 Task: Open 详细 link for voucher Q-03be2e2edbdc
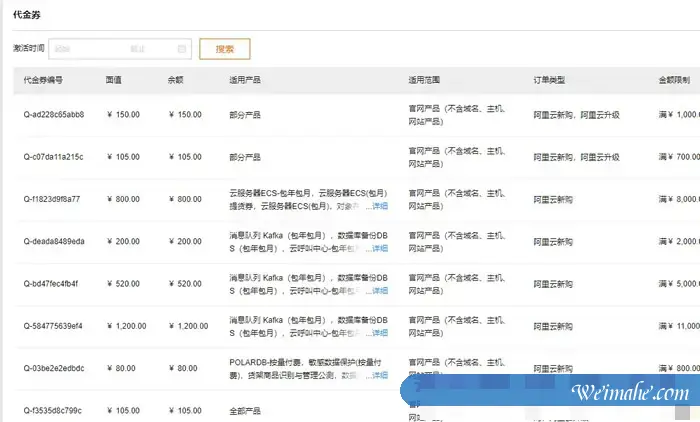[380, 375]
